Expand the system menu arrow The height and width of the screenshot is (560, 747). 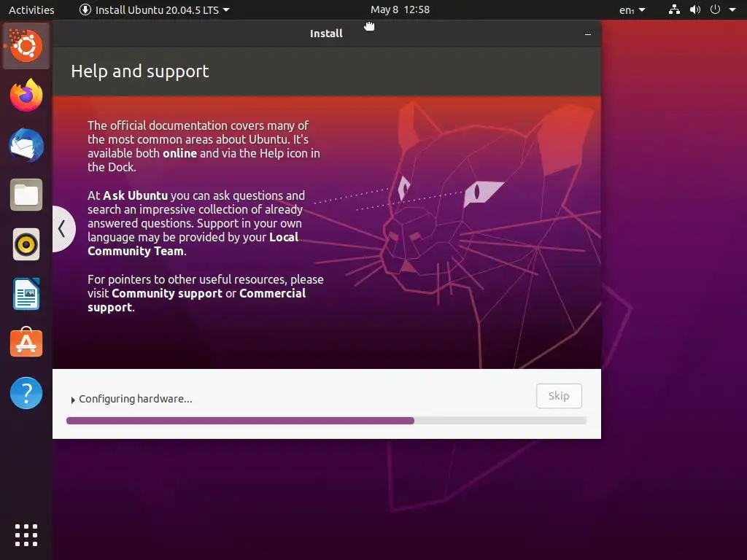click(732, 9)
